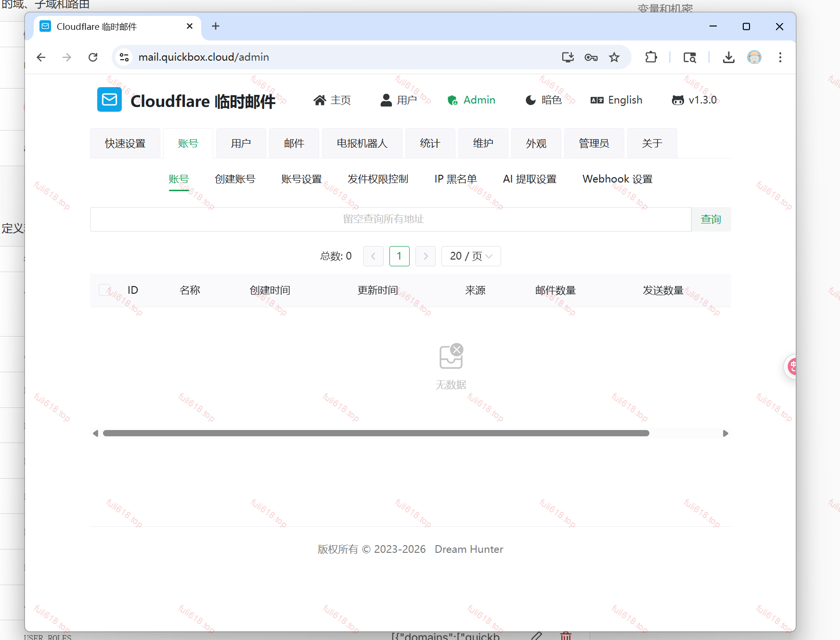Click the address bar URL mail.quickbox.cloud/admin

pos(204,57)
